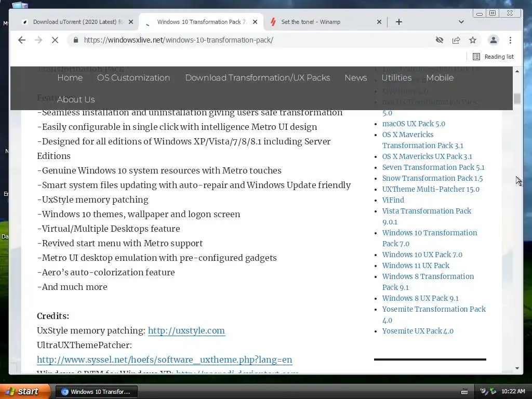Open a new browser tab
The height and width of the screenshot is (399, 532).
[x=399, y=22]
